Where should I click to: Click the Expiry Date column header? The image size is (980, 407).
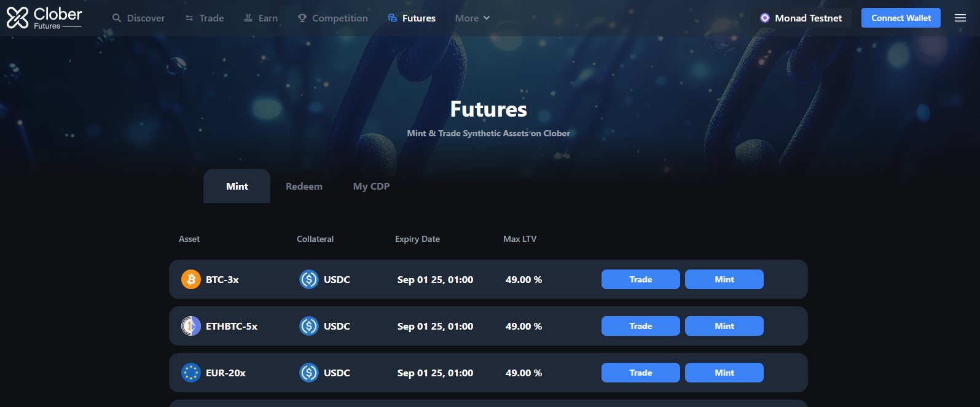(417, 239)
